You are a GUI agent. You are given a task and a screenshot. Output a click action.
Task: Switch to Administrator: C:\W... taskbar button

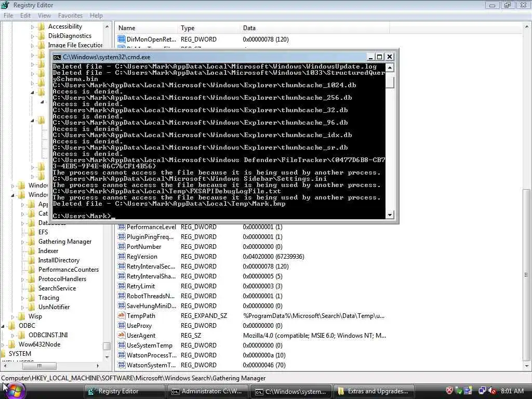coord(208,391)
